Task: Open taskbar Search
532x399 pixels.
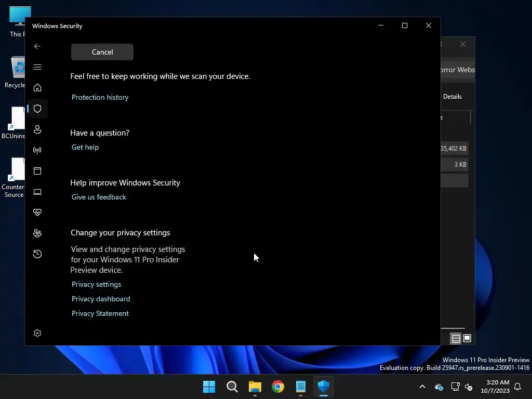Action: (x=232, y=387)
